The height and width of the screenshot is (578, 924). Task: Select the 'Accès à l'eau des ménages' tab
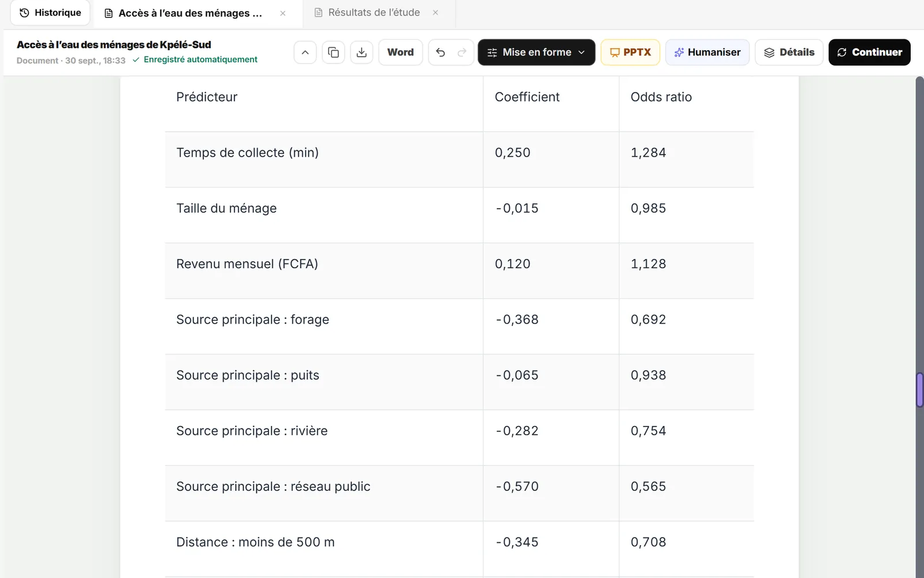point(191,13)
